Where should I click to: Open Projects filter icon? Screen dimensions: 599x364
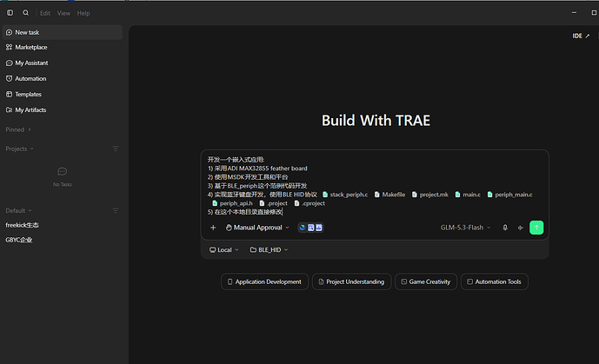pos(116,149)
